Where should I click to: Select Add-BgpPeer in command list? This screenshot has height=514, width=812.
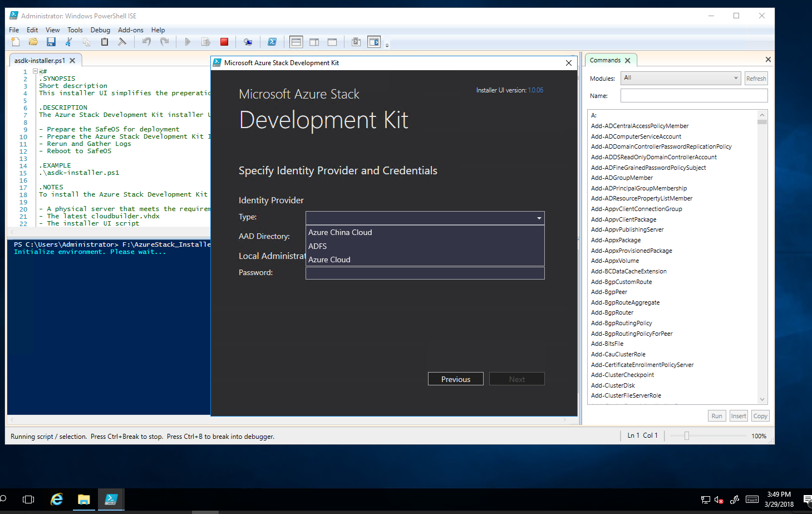[609, 292]
